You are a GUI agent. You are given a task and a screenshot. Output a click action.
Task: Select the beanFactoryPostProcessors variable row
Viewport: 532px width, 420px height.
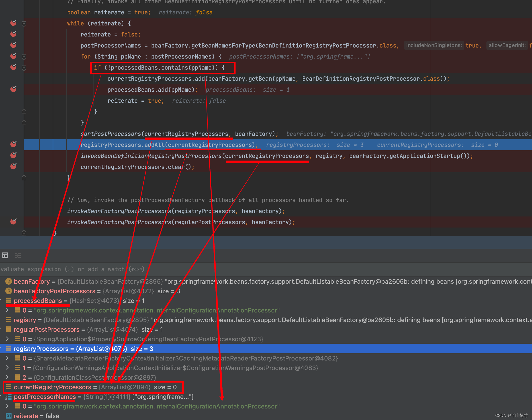point(266,291)
